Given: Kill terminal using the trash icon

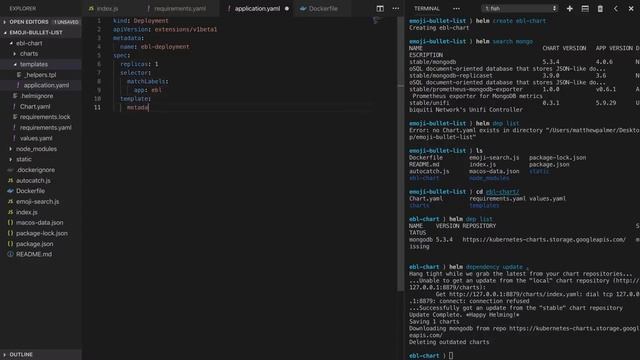Looking at the screenshot, I should 600,9.
